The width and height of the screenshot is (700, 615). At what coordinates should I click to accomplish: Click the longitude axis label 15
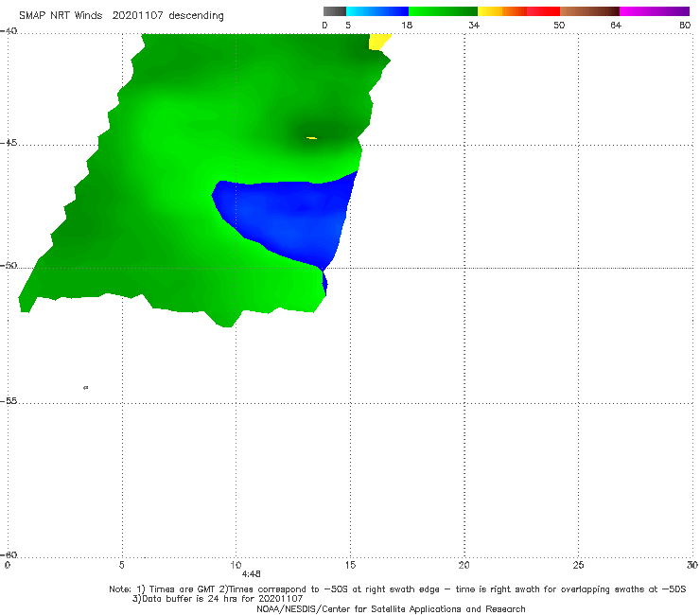pyautogui.click(x=350, y=566)
